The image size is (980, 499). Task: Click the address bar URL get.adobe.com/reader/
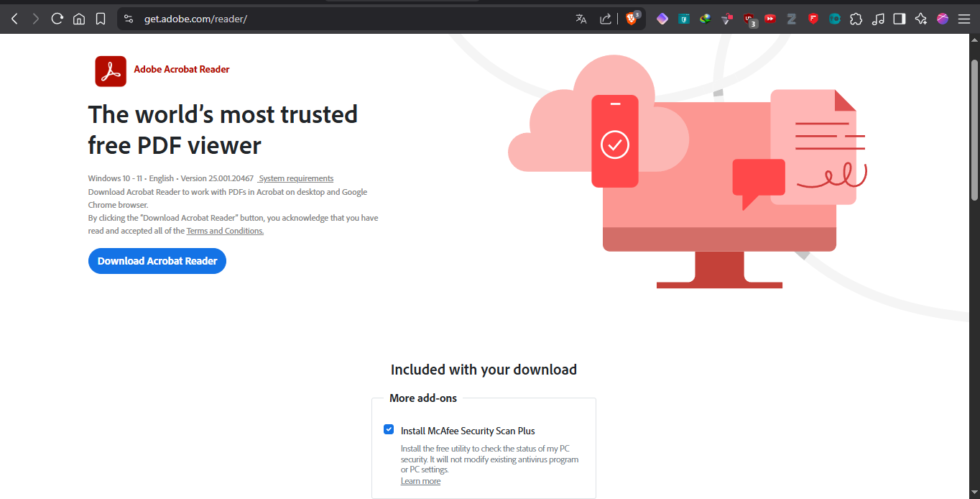click(195, 19)
